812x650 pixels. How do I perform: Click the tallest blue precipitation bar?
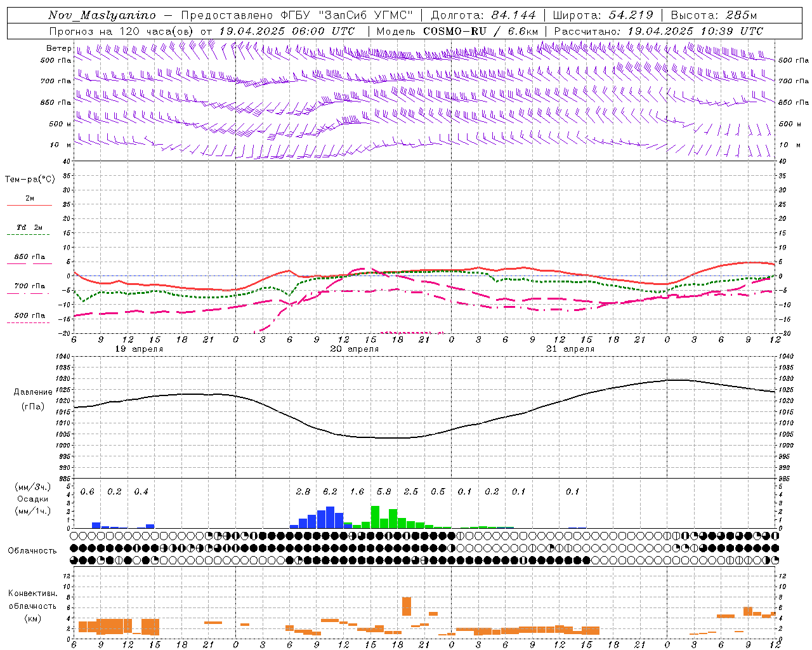pos(330,517)
